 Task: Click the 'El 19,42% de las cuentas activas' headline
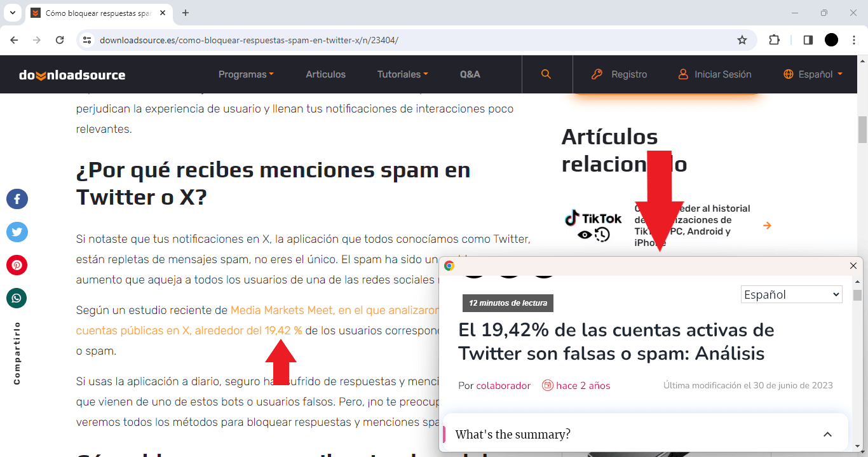click(616, 342)
